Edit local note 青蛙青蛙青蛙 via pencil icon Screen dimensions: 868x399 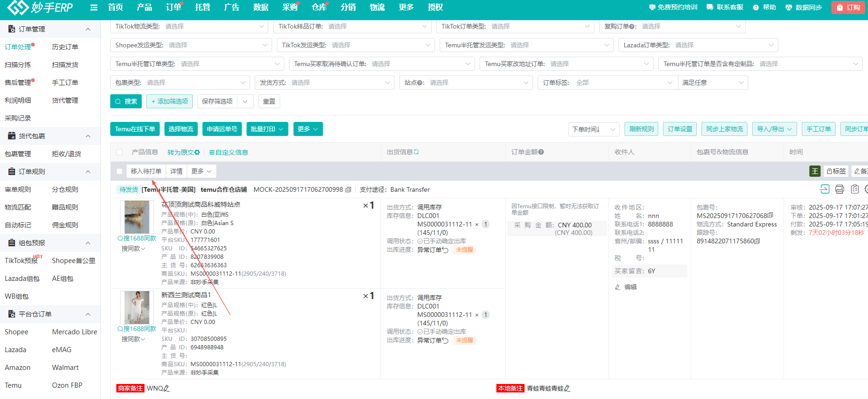(567, 388)
